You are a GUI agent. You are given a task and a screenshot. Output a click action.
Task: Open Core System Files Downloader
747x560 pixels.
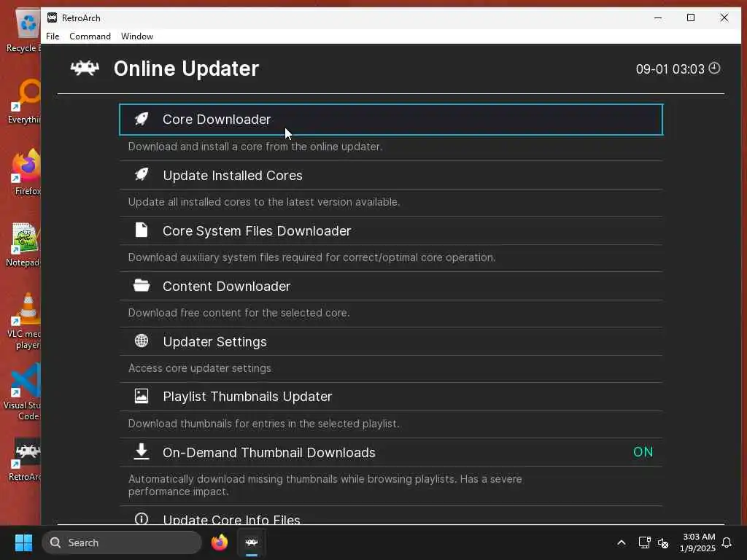pyautogui.click(x=391, y=230)
